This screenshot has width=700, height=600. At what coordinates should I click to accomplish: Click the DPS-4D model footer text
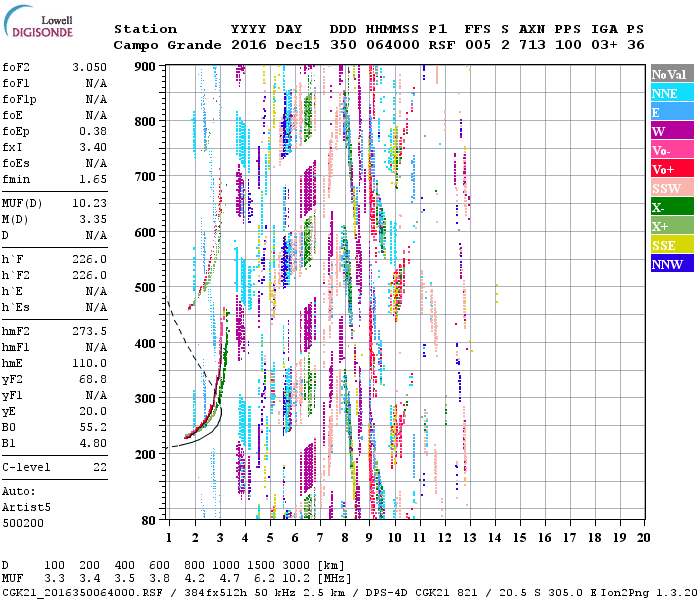387,593
